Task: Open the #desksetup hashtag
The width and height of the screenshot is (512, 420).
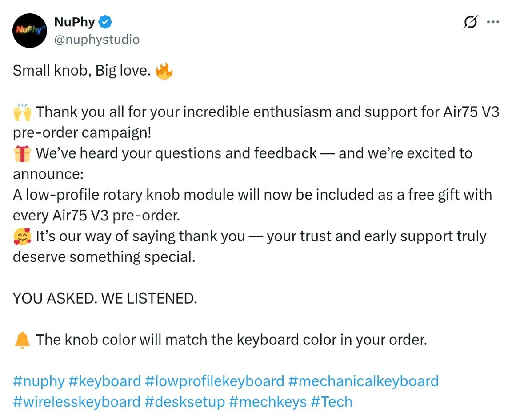Action: (x=184, y=402)
